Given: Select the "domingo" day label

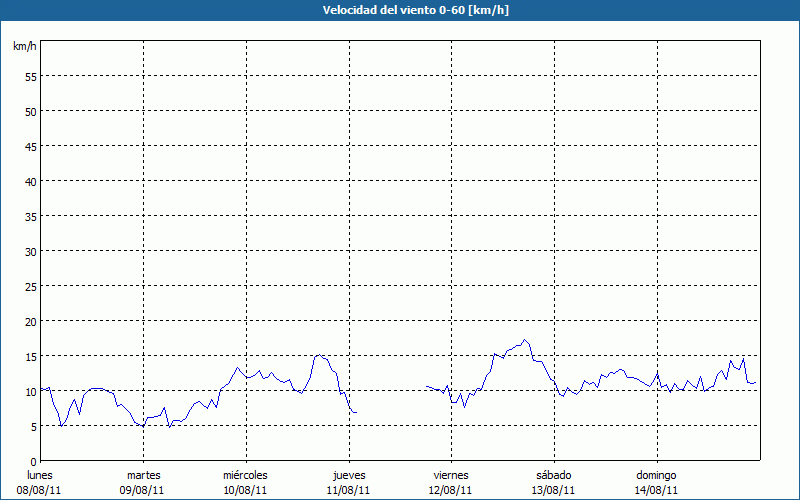Looking at the screenshot, I should [656, 475].
